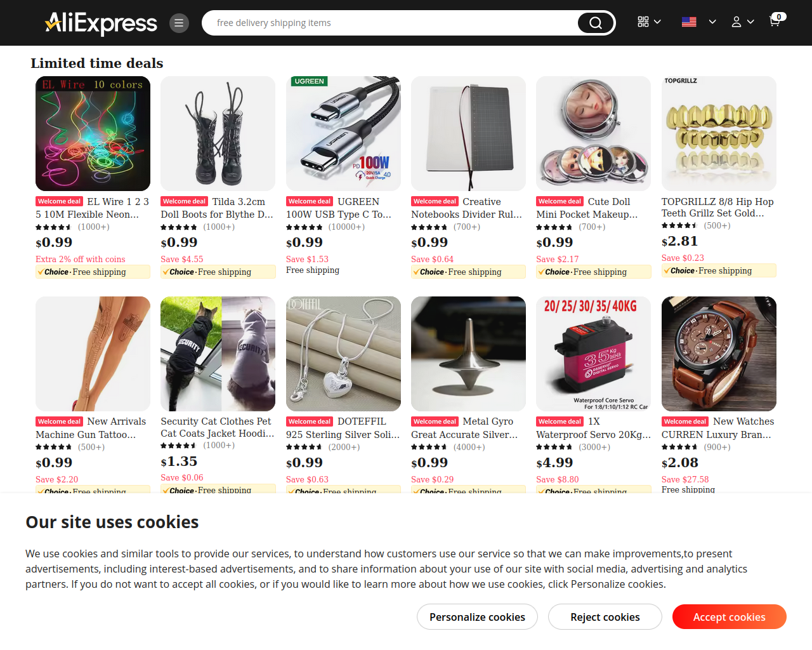Open the Metal Gyro spinning top image
This screenshot has width=812, height=650.
point(468,354)
